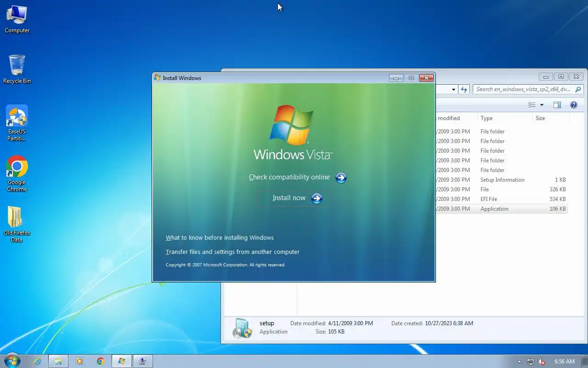588x368 pixels.
Task: Click the muted volume tray icon
Action: 542,362
